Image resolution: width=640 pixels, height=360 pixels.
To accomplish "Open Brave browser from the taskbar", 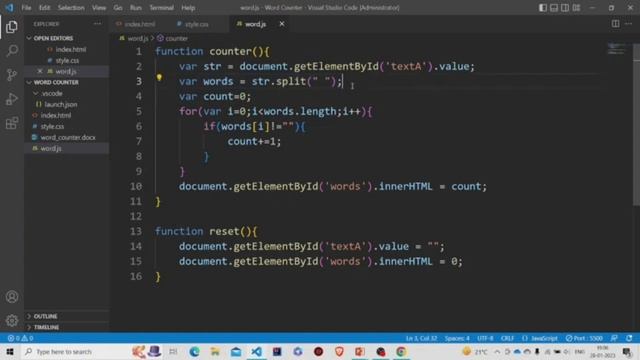I will (x=339, y=351).
